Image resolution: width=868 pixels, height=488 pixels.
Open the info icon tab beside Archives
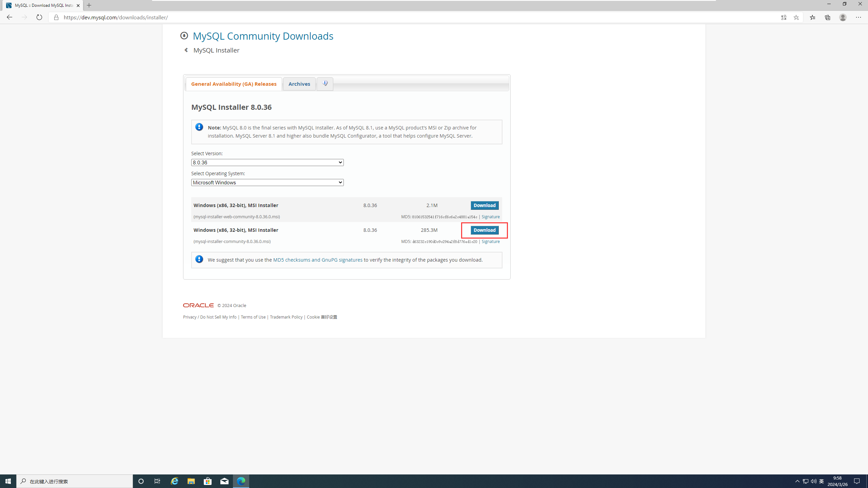click(x=325, y=84)
